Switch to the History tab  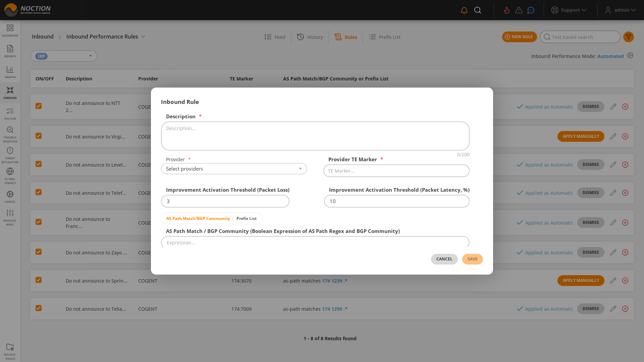tap(310, 37)
